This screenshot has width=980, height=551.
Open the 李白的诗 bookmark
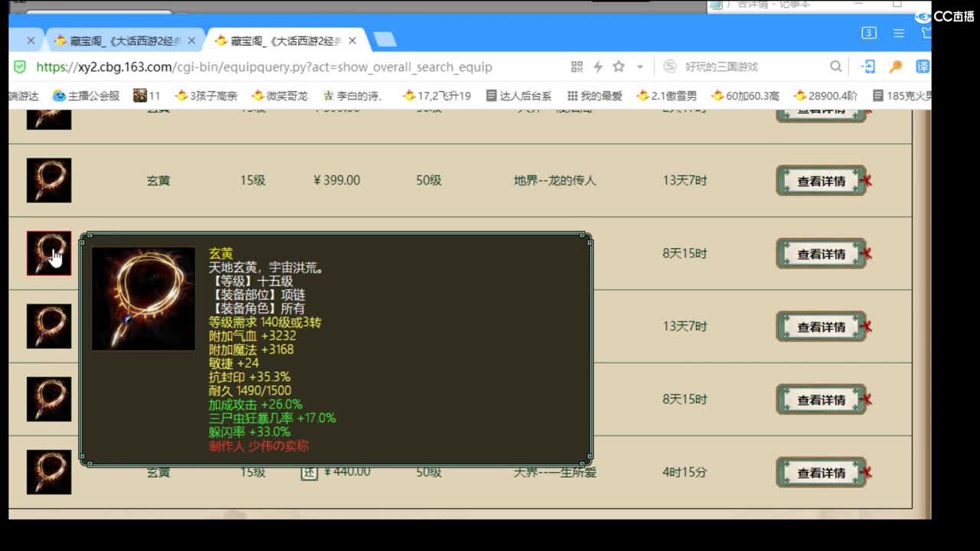point(353,96)
